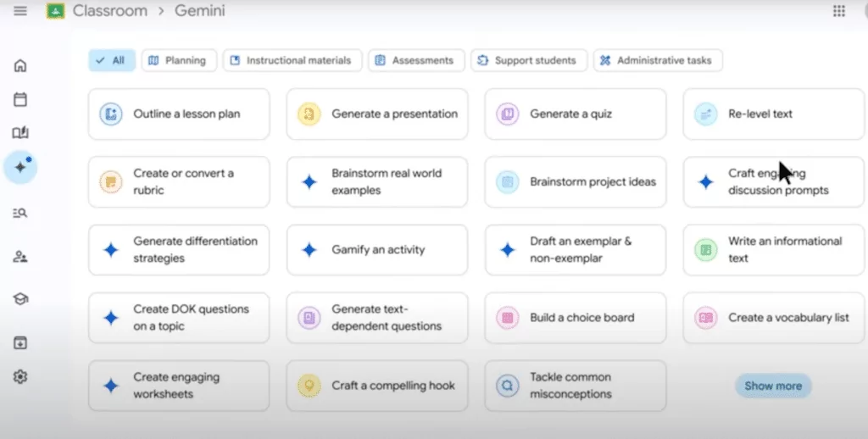
Task: Select the All filter chip
Action: coord(112,60)
